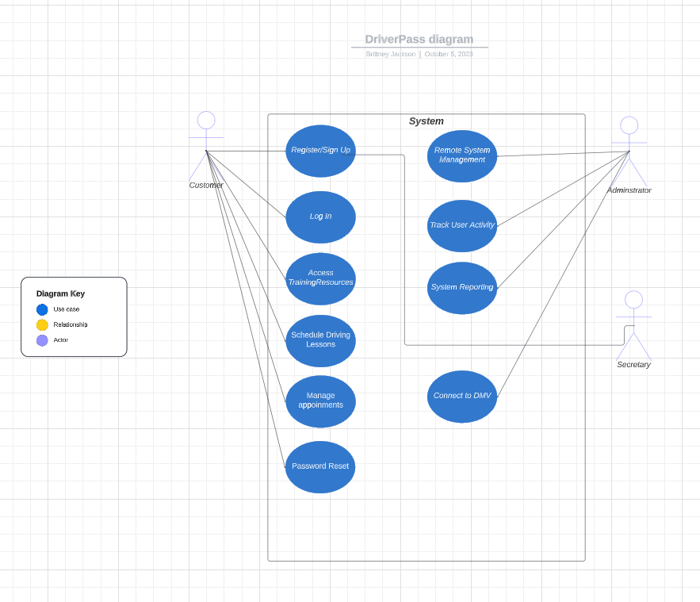Click the System boundary label
Image resolution: width=700 pixels, height=602 pixels.
427,121
